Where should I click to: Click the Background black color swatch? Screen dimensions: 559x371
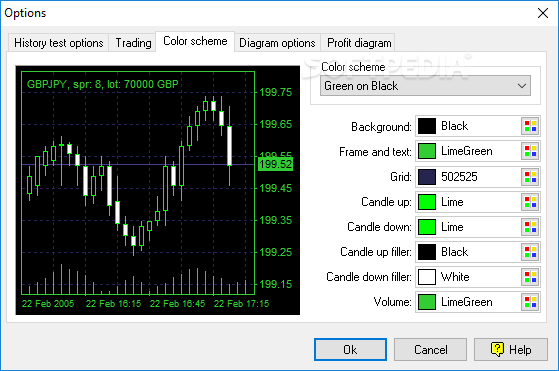[x=427, y=126]
